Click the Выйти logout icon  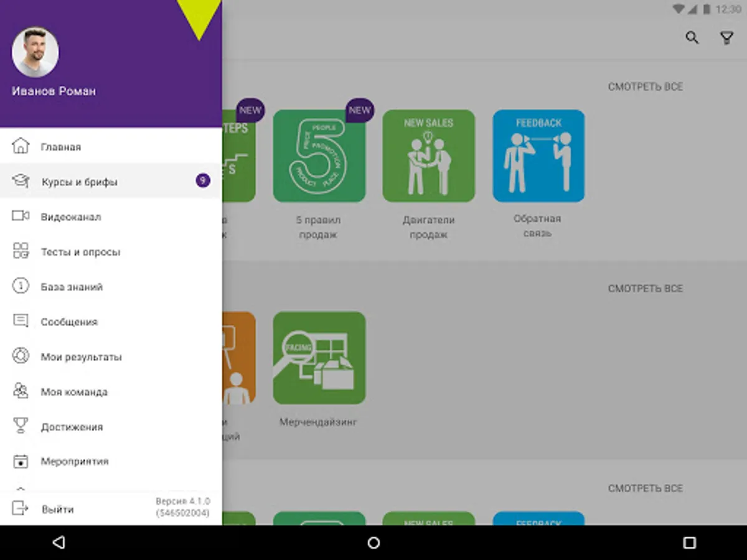21,508
